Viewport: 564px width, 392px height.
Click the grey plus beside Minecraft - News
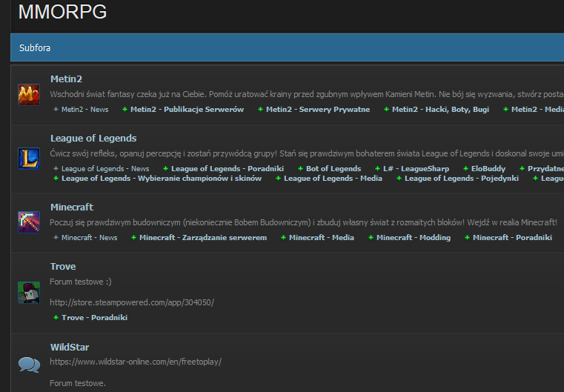(x=56, y=238)
